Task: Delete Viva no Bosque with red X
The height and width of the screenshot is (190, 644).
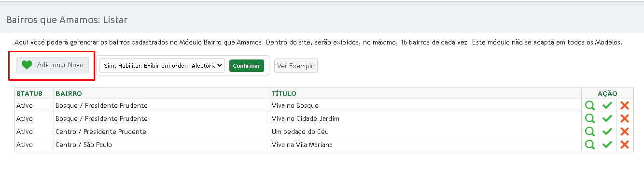Action: (x=625, y=105)
